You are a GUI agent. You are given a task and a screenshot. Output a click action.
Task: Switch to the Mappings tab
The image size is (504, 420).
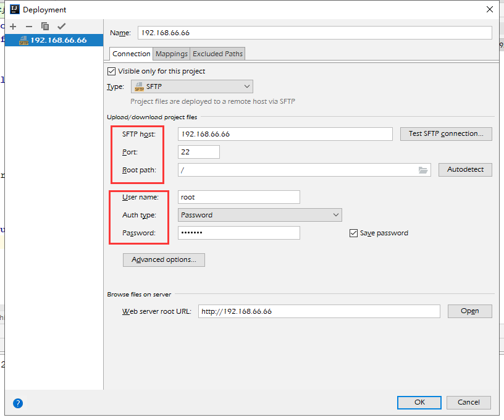pos(171,54)
